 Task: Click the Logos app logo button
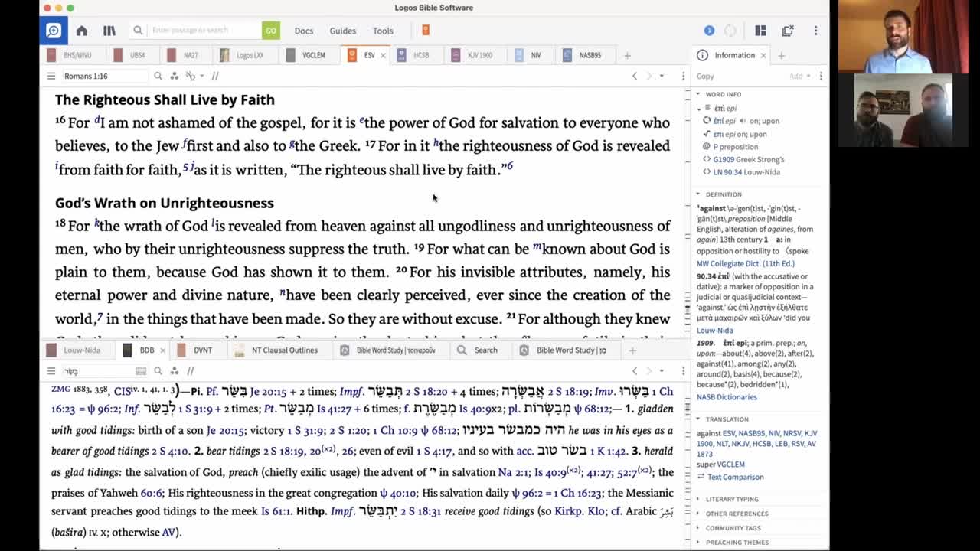(x=54, y=31)
